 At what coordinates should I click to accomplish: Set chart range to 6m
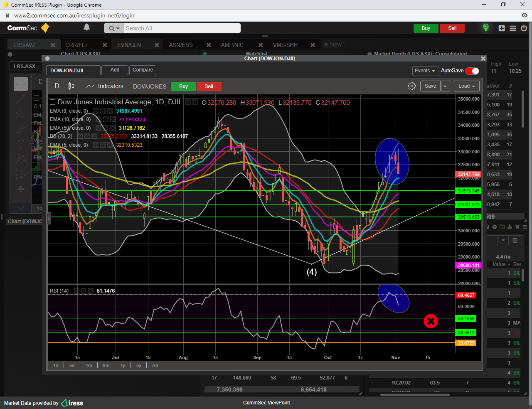106,365
